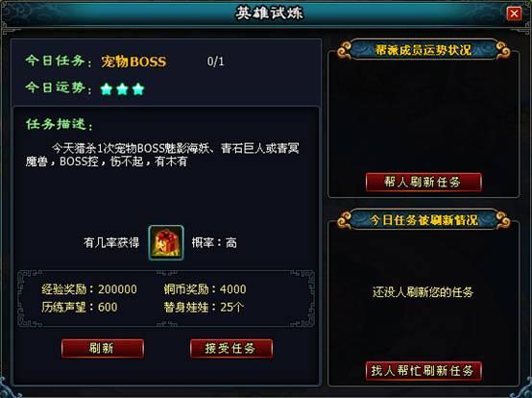
Task: Click the 概率:高 probability label
Action: click(214, 243)
